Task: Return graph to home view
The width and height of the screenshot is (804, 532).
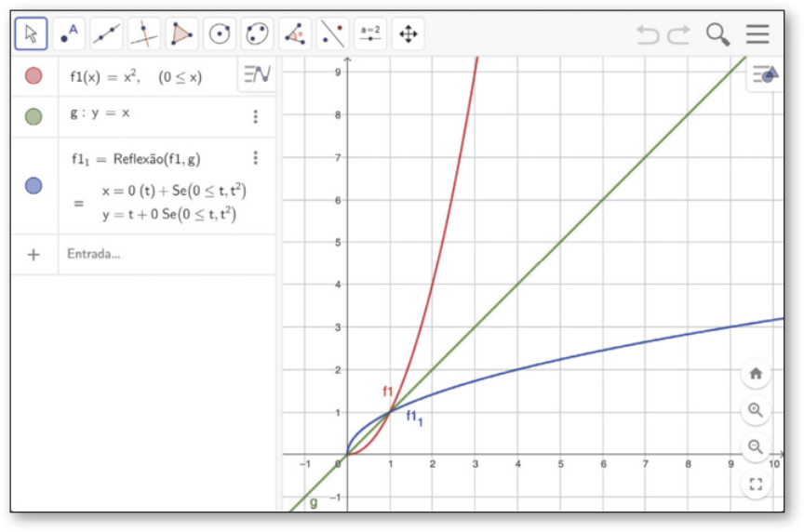Action: coord(756,373)
